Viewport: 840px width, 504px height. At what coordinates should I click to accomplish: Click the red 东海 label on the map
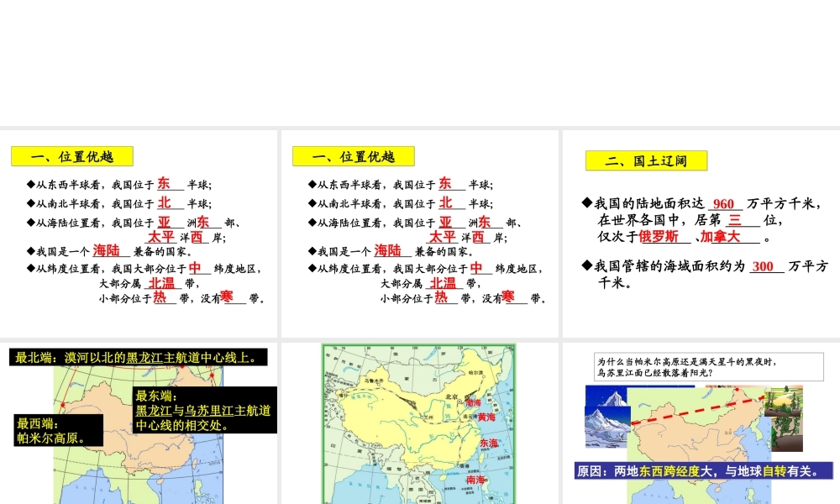(x=489, y=443)
